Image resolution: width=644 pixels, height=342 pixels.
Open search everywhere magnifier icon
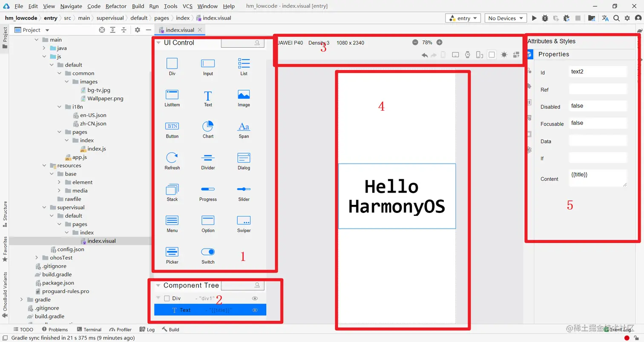point(616,18)
